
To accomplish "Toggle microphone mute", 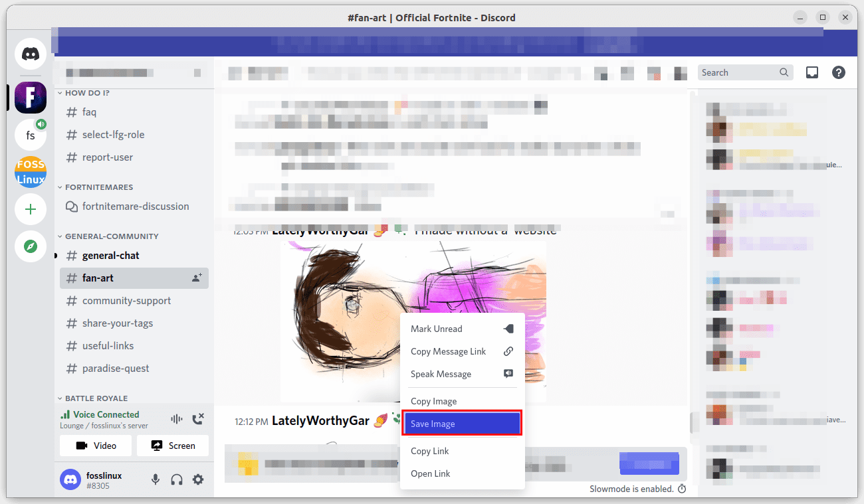I will coord(156,479).
